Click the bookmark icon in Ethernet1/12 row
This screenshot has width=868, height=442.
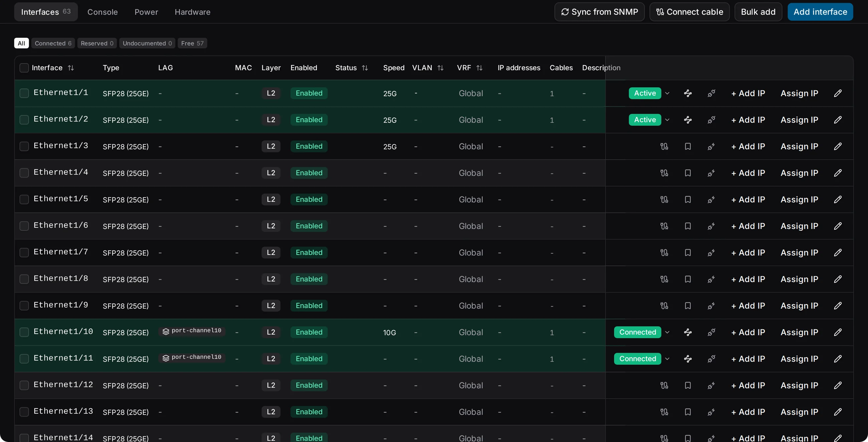pyautogui.click(x=688, y=385)
